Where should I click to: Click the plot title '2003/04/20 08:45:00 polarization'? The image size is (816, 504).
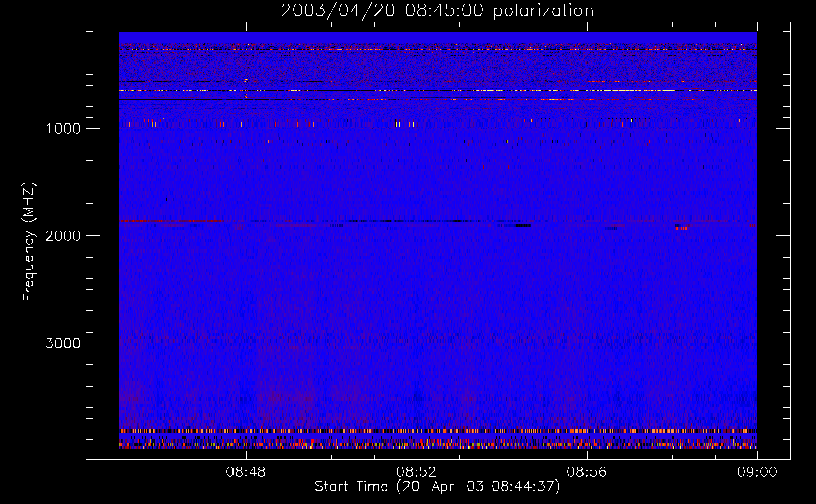coord(437,11)
